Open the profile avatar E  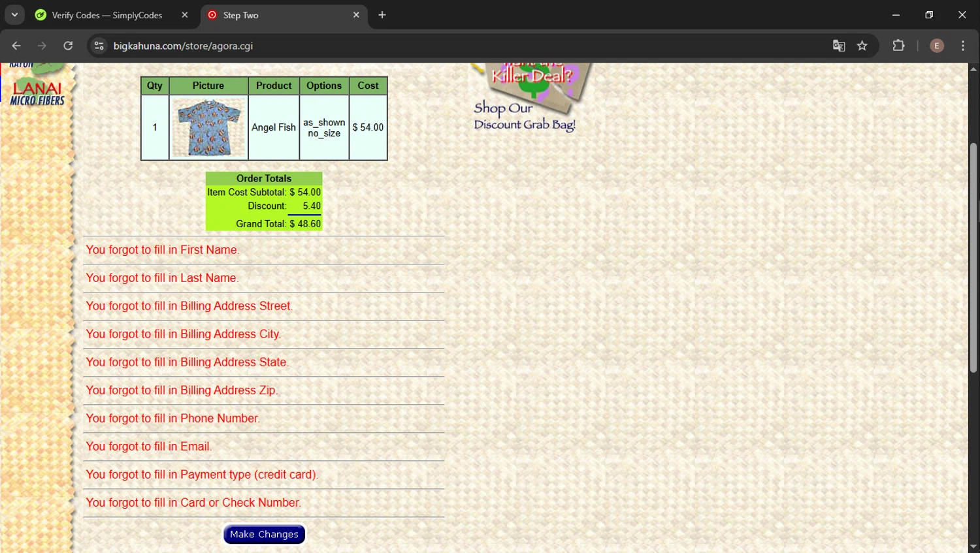coord(937,46)
